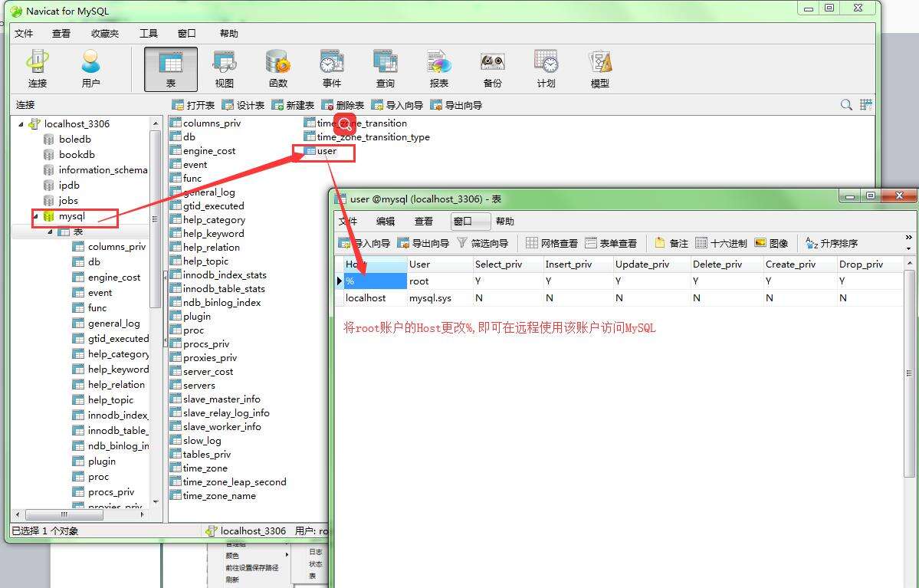
Task: Click the 十六进制 hex button
Action: point(721,243)
